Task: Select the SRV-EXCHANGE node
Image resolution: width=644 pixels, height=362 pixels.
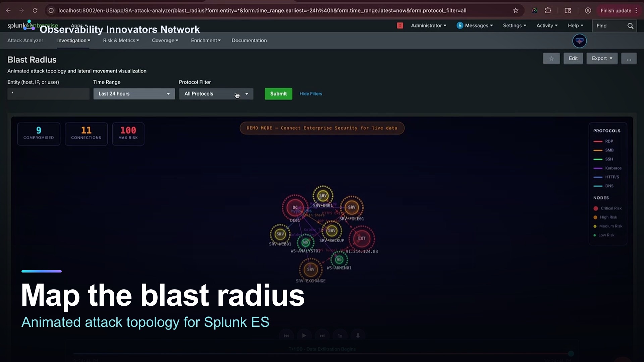Action: click(311, 269)
